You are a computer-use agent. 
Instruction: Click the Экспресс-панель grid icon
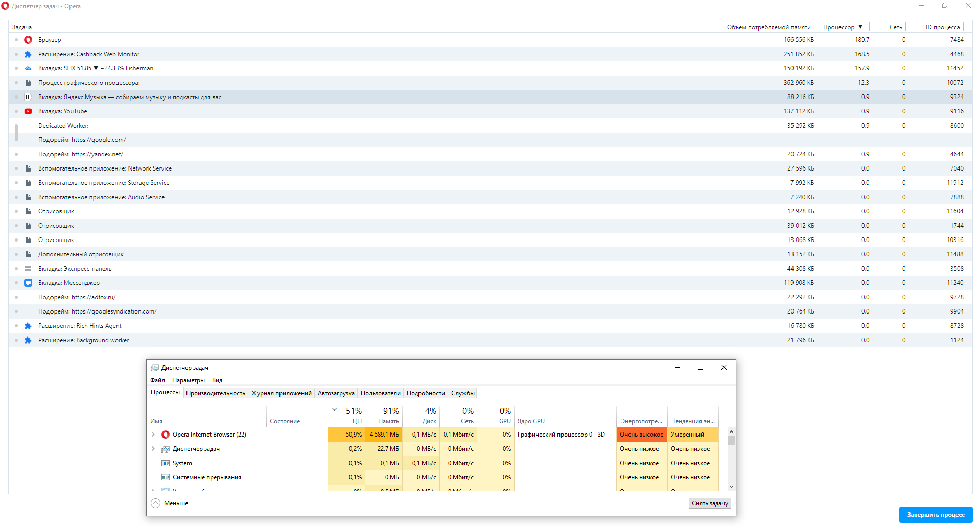(x=28, y=269)
